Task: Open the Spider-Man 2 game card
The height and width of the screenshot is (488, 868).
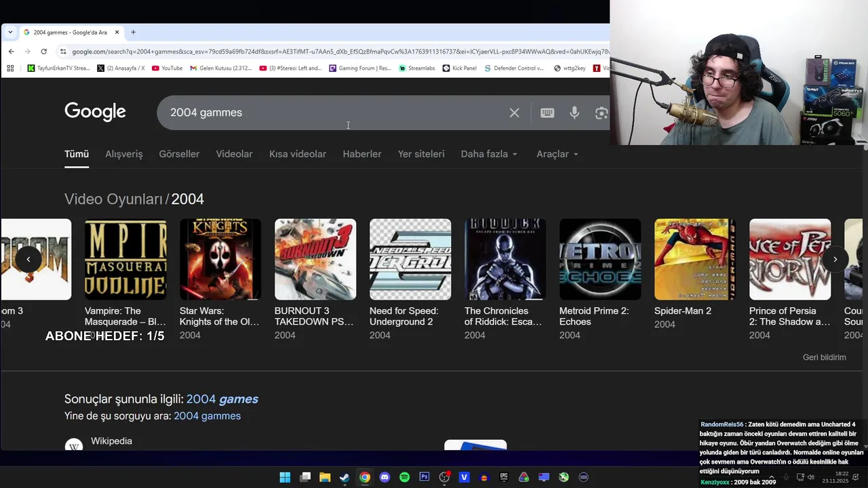Action: coord(695,274)
